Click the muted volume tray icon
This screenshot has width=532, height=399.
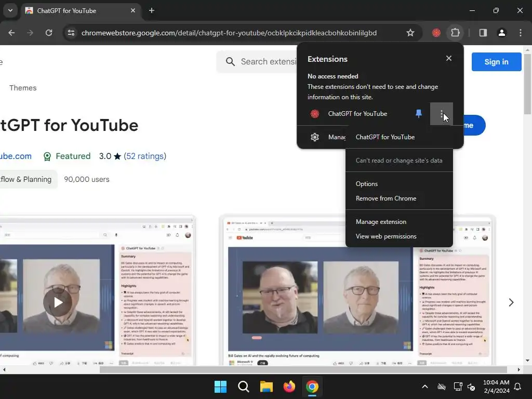point(471,387)
